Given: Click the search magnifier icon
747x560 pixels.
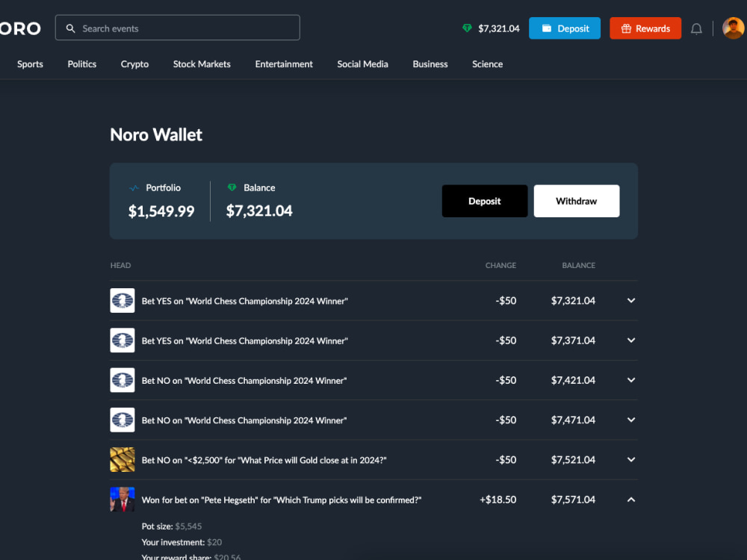Looking at the screenshot, I should coord(70,28).
